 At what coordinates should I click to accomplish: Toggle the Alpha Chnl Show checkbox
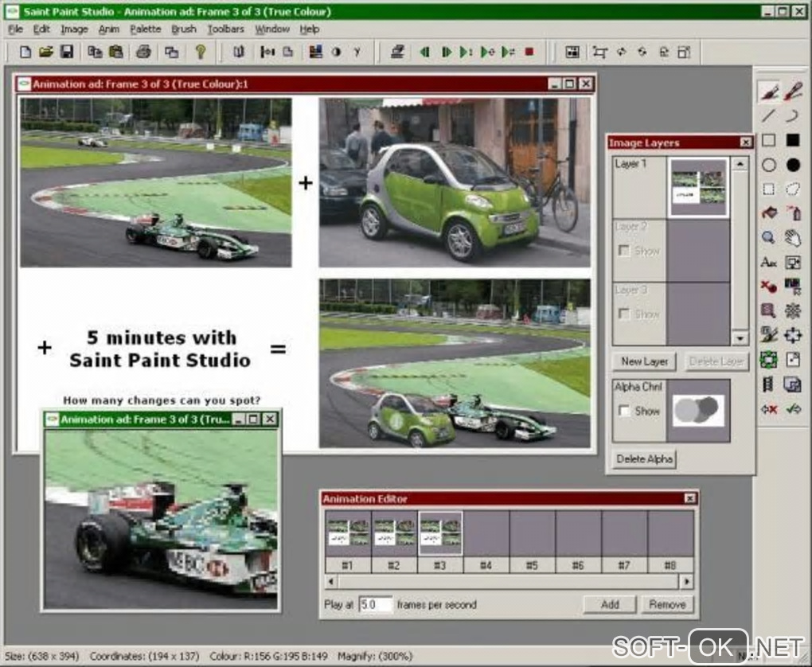pyautogui.click(x=625, y=411)
